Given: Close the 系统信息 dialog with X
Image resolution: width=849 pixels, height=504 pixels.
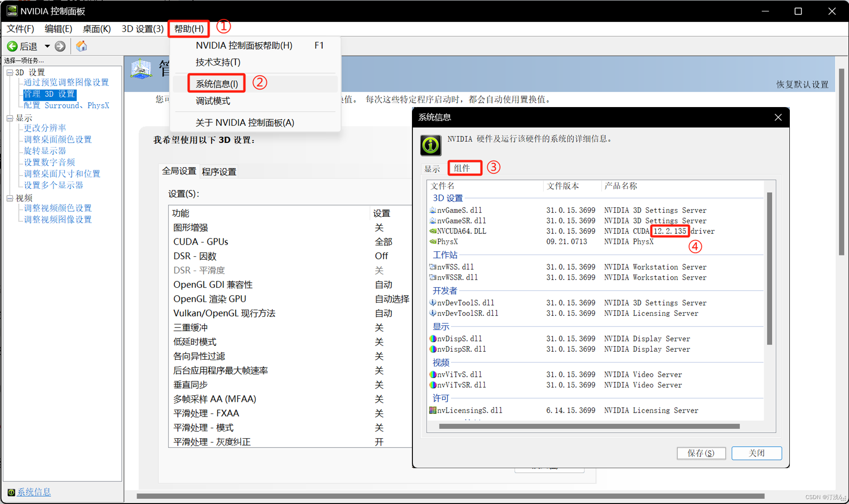Looking at the screenshot, I should pyautogui.click(x=778, y=117).
